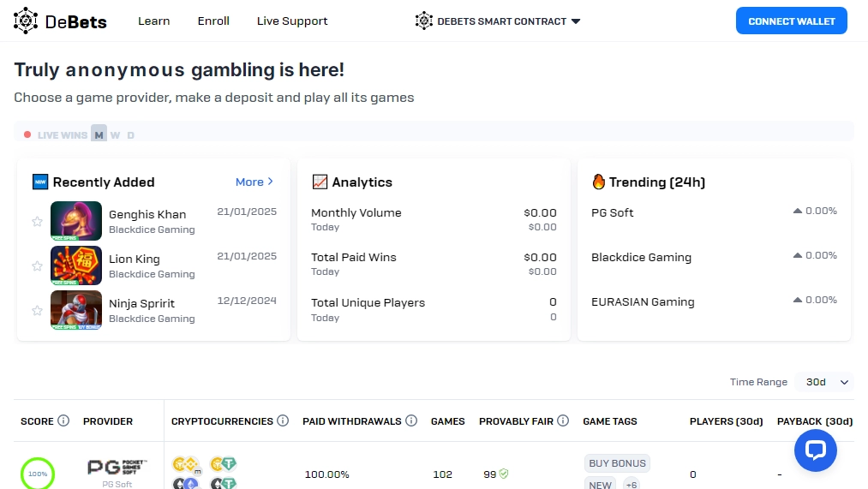
Task: Open Live Support menu item
Action: (x=292, y=21)
